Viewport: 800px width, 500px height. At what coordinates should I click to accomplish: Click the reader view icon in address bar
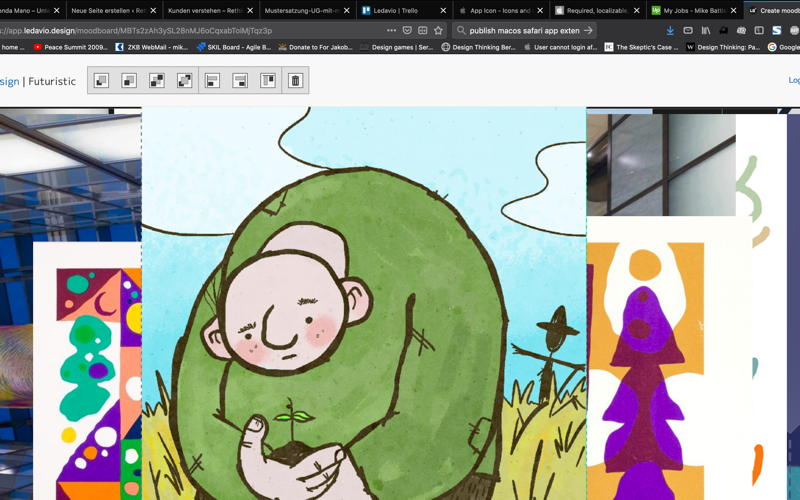[x=422, y=31]
